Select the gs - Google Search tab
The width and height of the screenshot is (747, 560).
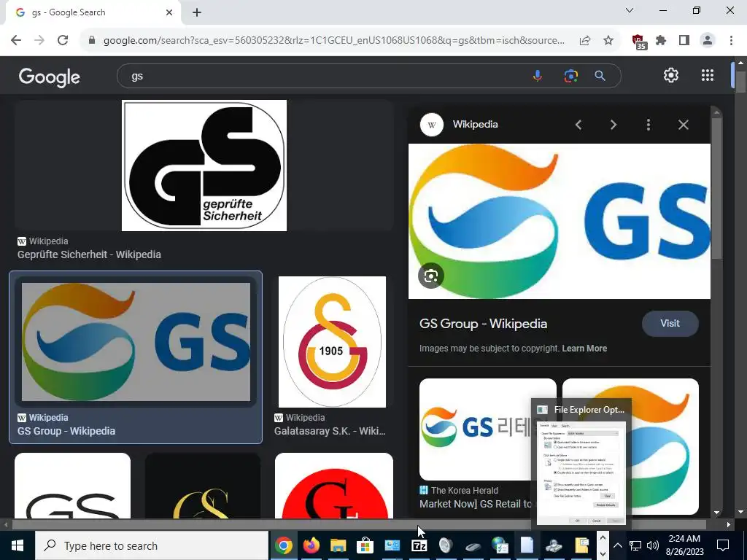point(90,12)
